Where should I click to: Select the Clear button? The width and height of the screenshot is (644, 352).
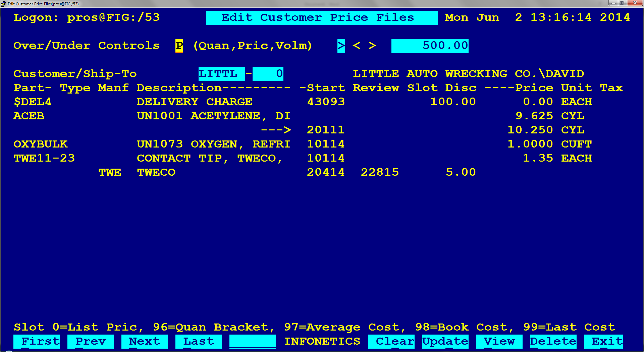coord(391,341)
